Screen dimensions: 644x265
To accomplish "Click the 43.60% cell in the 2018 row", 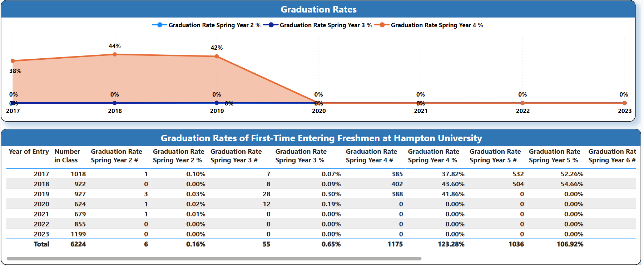I will click(x=453, y=184).
